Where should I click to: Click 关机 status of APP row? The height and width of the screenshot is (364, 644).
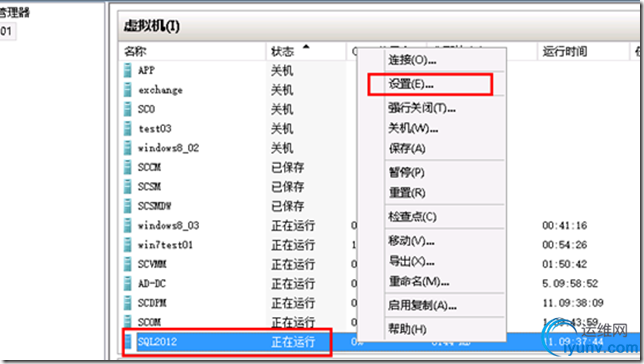click(x=282, y=70)
